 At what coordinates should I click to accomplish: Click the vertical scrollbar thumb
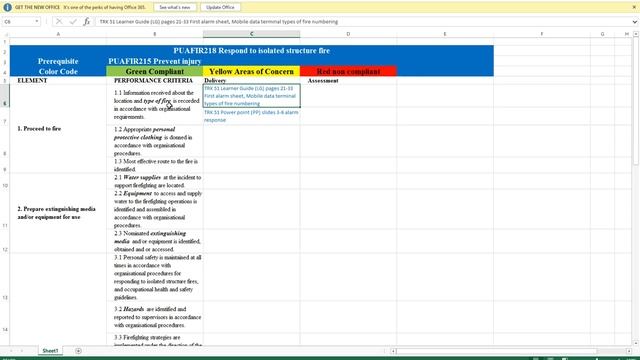click(x=636, y=101)
